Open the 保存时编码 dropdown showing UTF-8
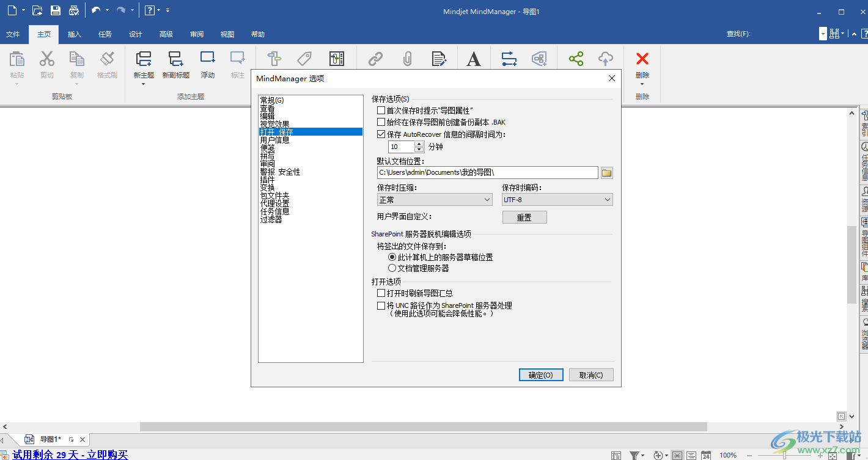Screen dimensions: 868x460 pyautogui.click(x=557, y=200)
